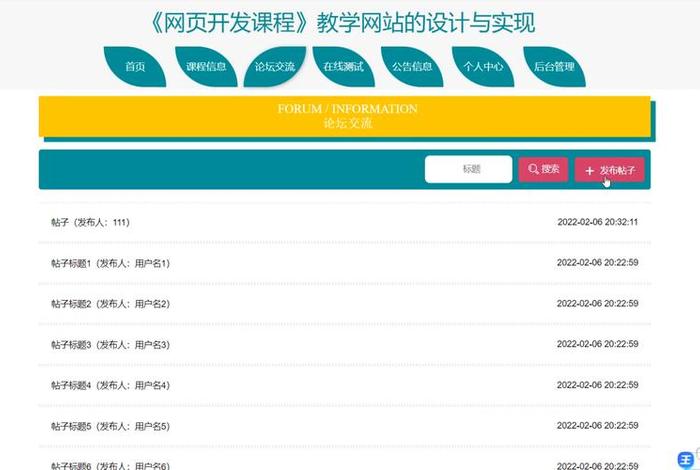Screen dimensions: 700x470
Task: Click the 发布帖子 button
Action: pyautogui.click(x=609, y=170)
